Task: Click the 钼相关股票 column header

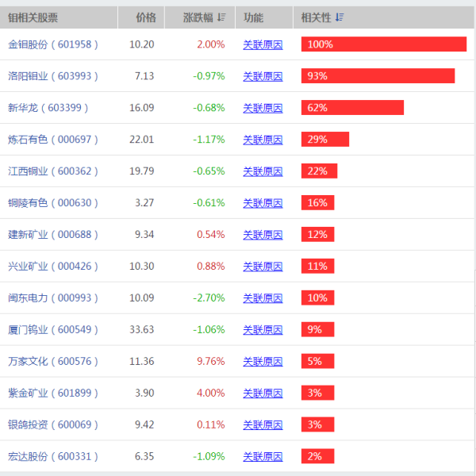Action: [59, 17]
